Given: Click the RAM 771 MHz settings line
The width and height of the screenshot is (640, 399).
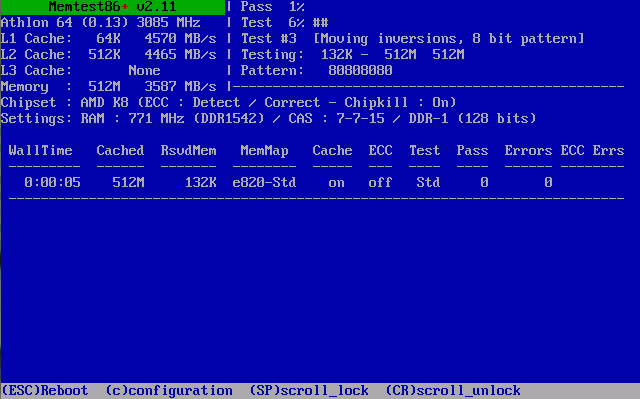Looking at the screenshot, I should point(268,119).
